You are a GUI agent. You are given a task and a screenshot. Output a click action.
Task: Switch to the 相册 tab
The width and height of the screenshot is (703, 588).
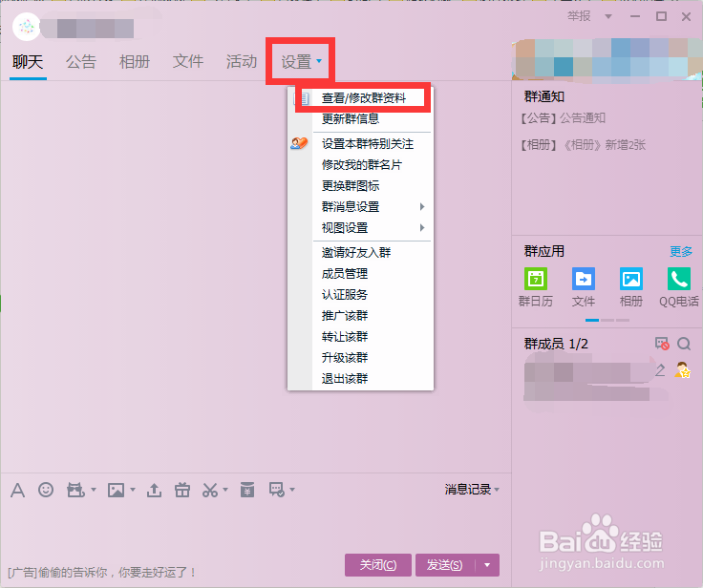135,61
